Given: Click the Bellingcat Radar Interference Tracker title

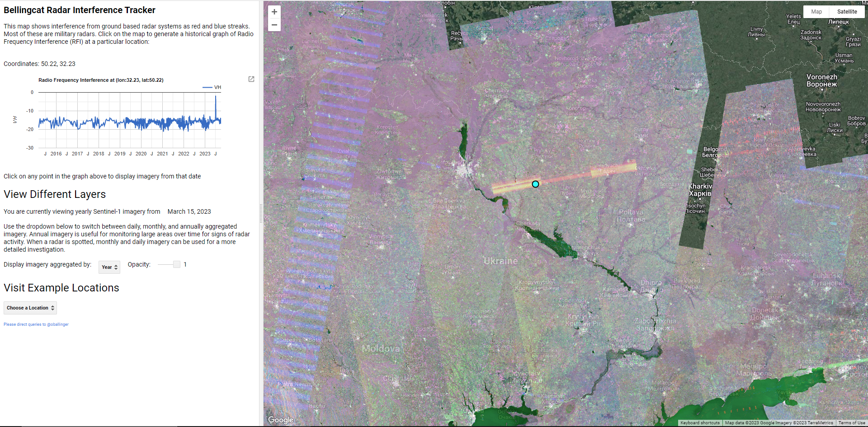Looking at the screenshot, I should click(80, 10).
